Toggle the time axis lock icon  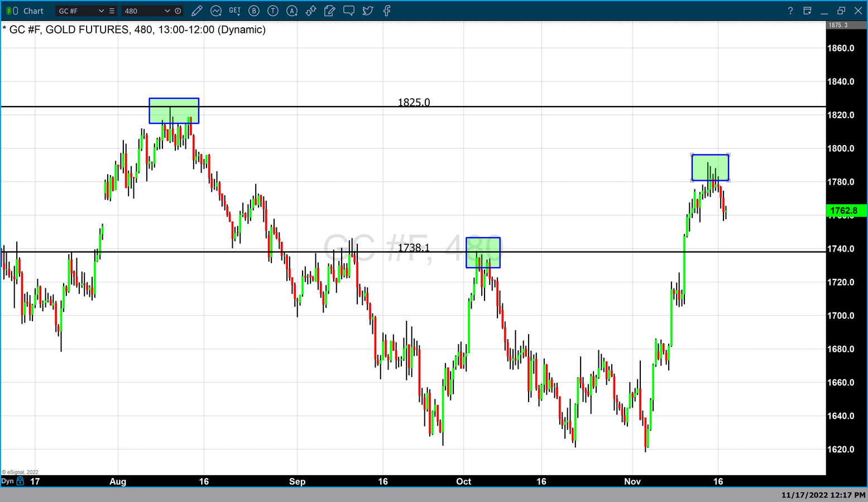click(21, 481)
